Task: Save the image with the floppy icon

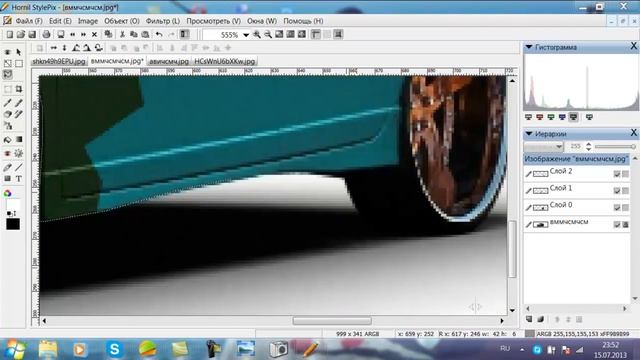Action: [x=32, y=35]
